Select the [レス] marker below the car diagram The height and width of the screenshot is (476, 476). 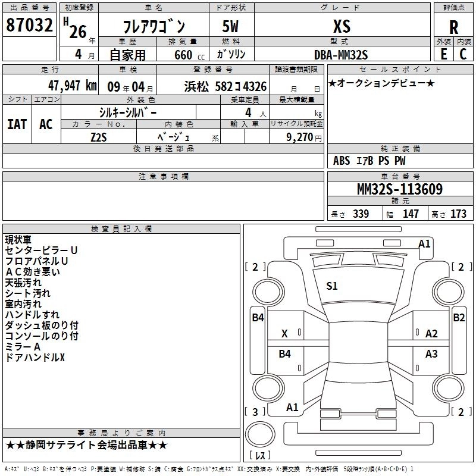pos(259,456)
